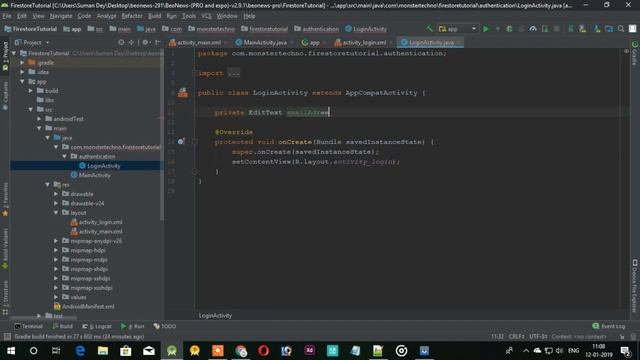Click the Sync Project with Gradle icon

(571, 29)
